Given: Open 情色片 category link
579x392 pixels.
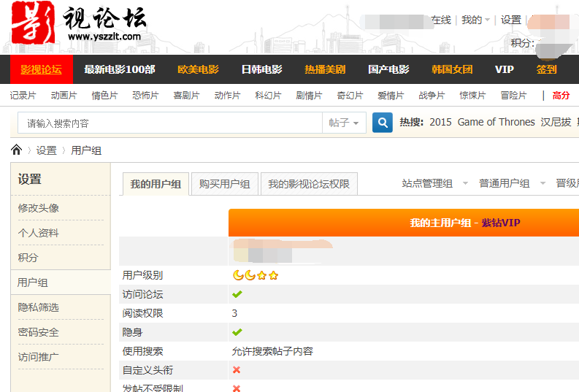Looking at the screenshot, I should (x=104, y=96).
